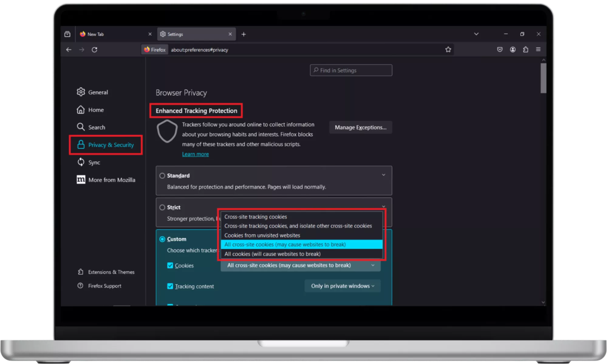Select the Search settings section
Screen dimensions: 607x364
point(97,127)
